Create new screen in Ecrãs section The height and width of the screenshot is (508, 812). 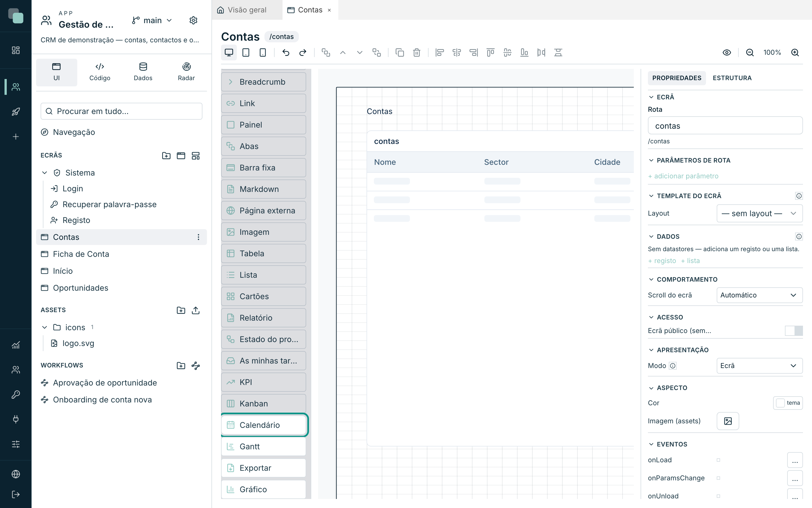click(181, 156)
